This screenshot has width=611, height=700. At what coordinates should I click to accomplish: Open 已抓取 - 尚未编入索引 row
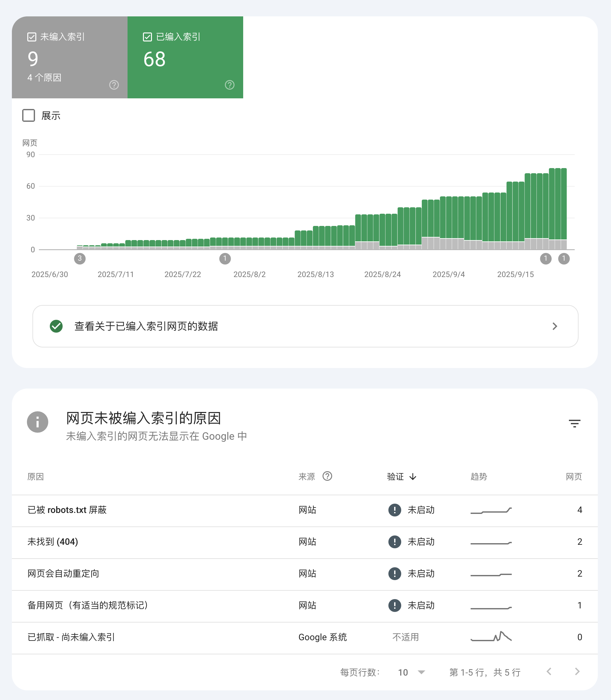click(305, 637)
